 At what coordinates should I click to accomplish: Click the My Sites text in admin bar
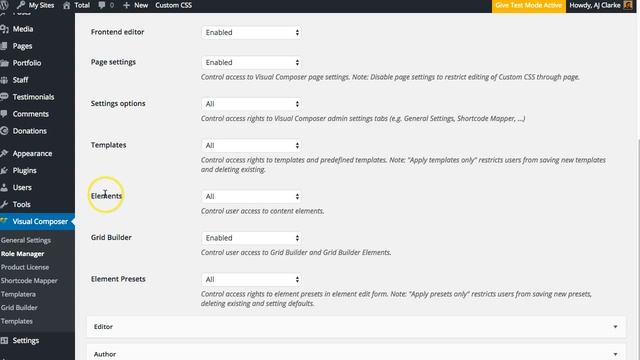41,5
